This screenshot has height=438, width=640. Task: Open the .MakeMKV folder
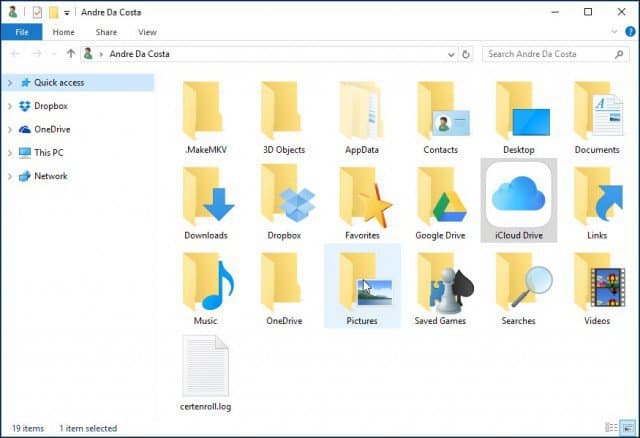205,118
